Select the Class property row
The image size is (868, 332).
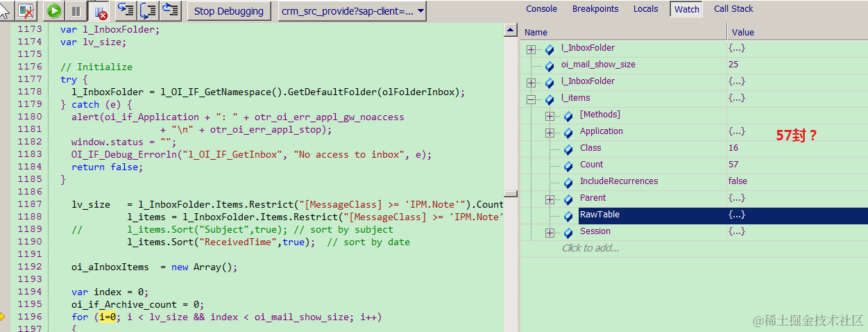[694, 148]
